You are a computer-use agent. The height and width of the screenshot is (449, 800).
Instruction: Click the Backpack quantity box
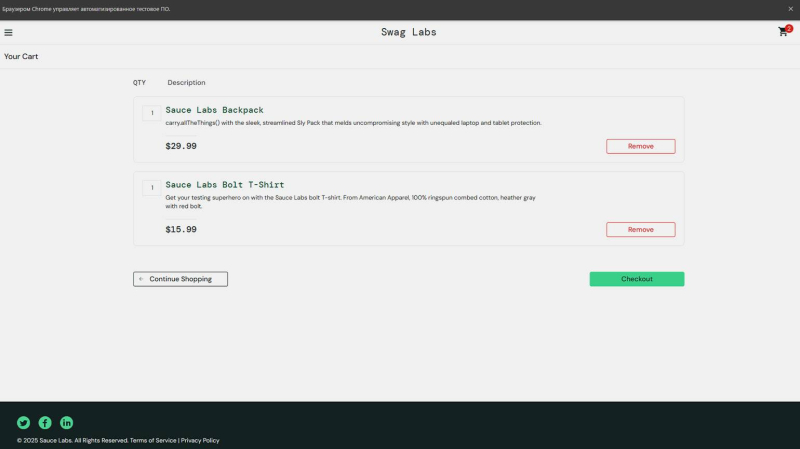[152, 113]
